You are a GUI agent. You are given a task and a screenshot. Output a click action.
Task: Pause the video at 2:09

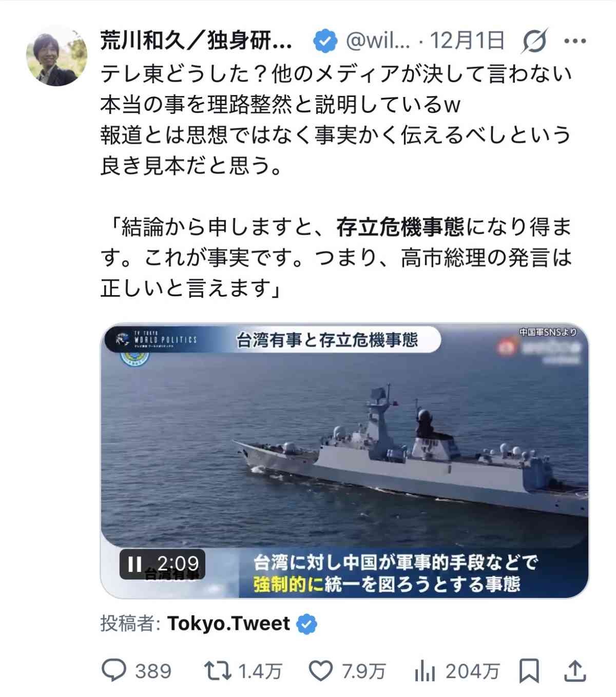coord(134,564)
